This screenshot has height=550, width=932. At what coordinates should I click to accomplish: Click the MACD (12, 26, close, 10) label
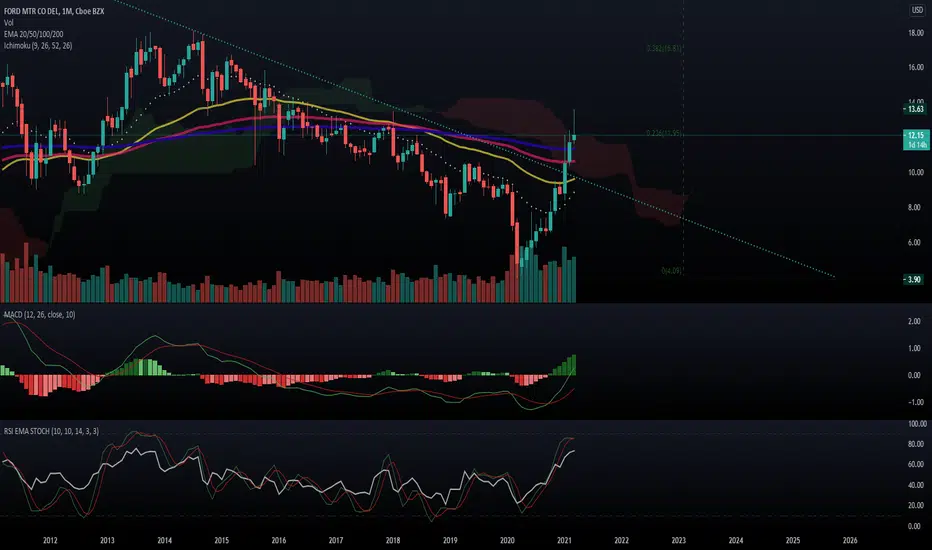(x=40, y=315)
